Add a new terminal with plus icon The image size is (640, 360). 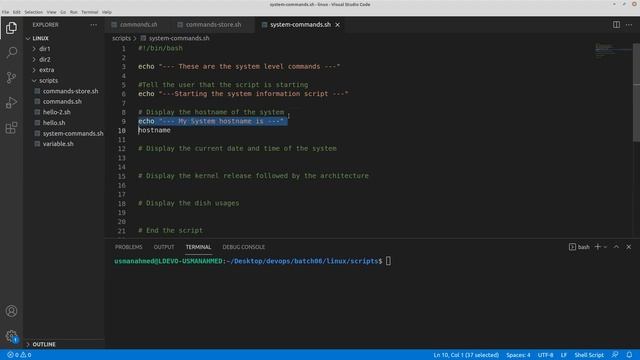(x=598, y=247)
